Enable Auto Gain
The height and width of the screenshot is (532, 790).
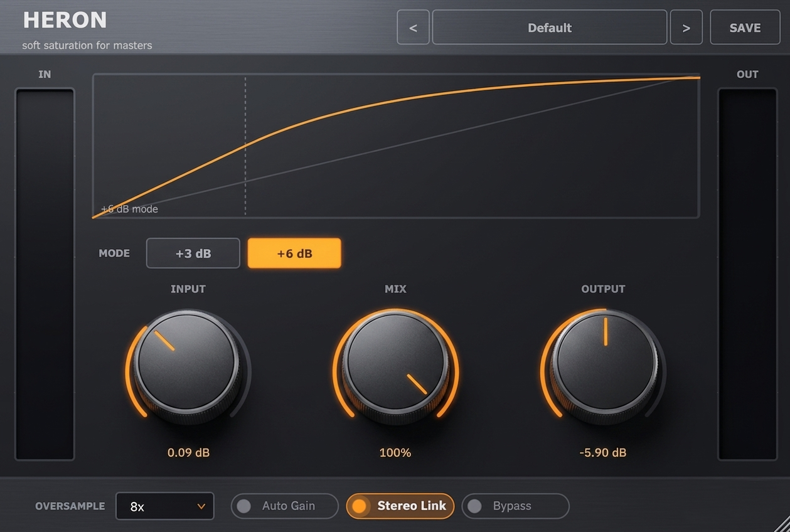click(x=285, y=506)
